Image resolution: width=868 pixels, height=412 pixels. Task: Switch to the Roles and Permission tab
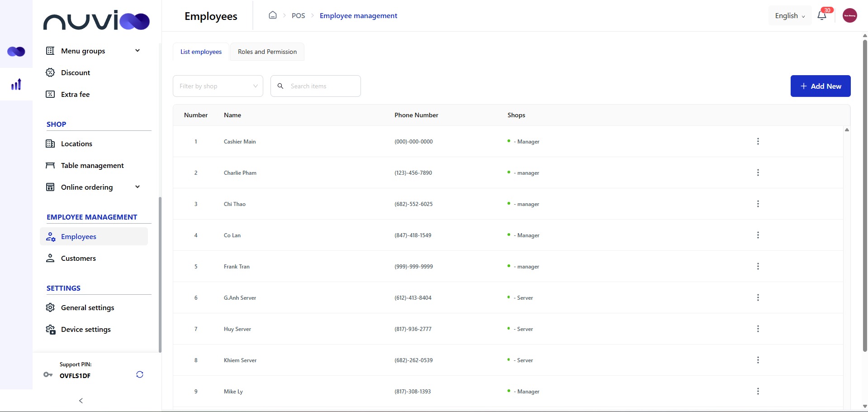click(x=267, y=52)
